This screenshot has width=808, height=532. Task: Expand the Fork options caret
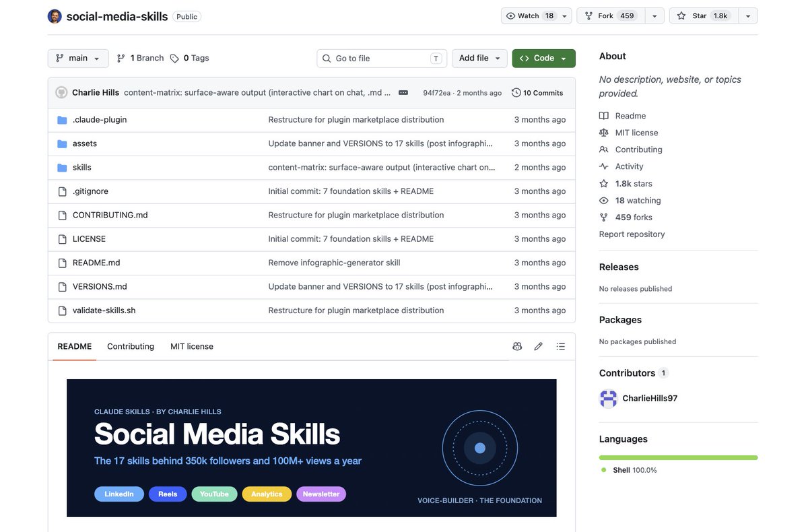(654, 16)
